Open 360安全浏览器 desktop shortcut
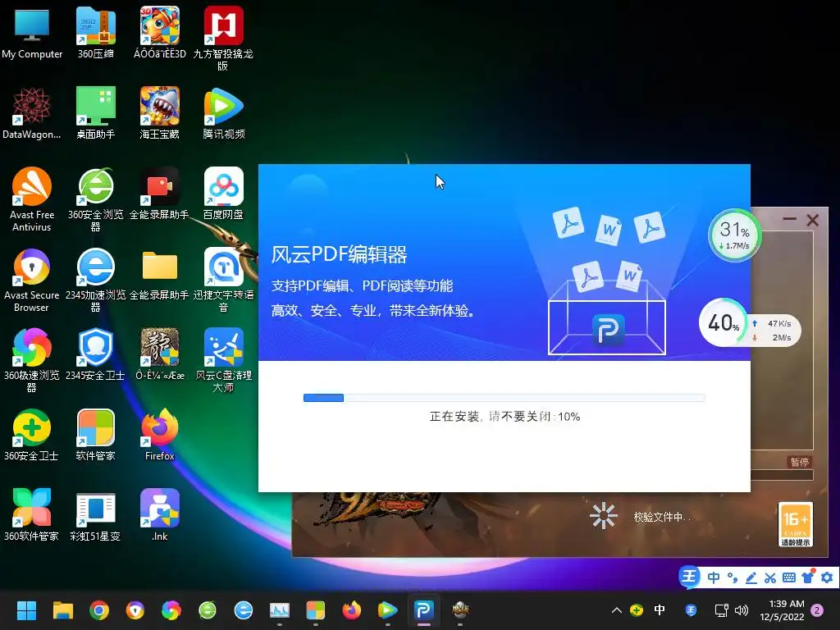This screenshot has width=840, height=630. pyautogui.click(x=95, y=200)
